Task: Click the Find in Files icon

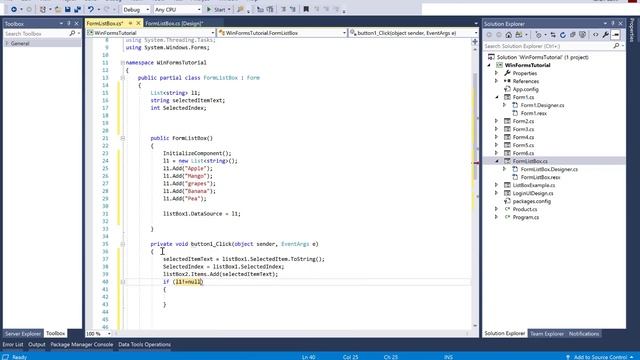Action: [240, 9]
